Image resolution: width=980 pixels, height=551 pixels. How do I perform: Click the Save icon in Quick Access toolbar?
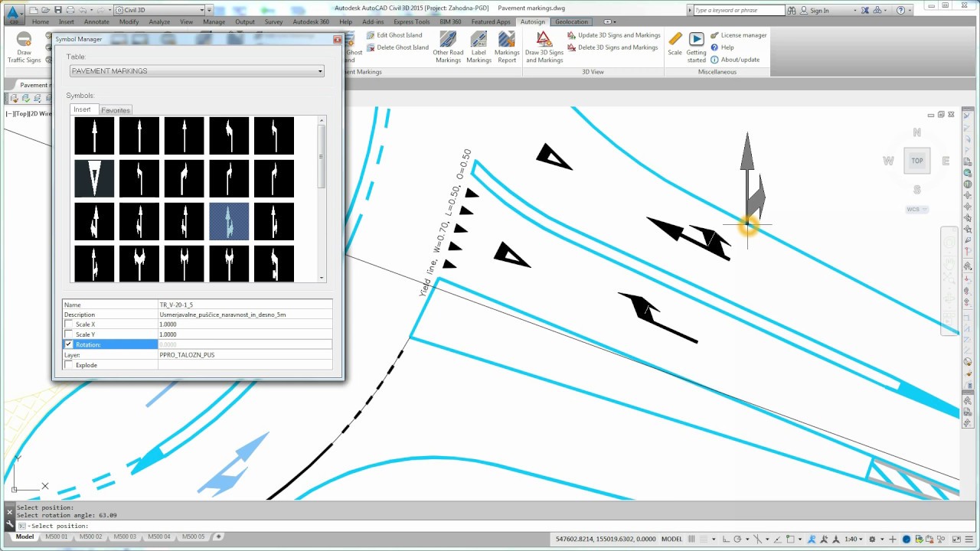coord(58,10)
